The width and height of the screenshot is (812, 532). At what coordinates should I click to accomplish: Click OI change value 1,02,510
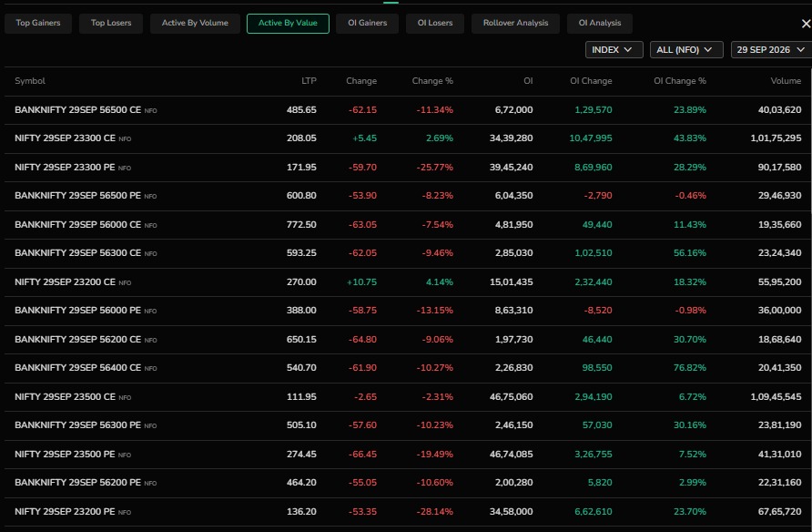(x=593, y=253)
